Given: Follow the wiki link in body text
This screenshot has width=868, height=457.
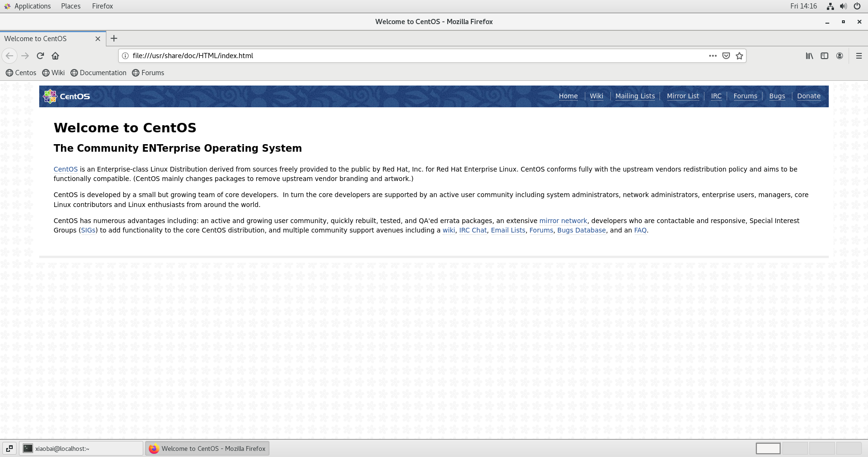Looking at the screenshot, I should pyautogui.click(x=449, y=230).
